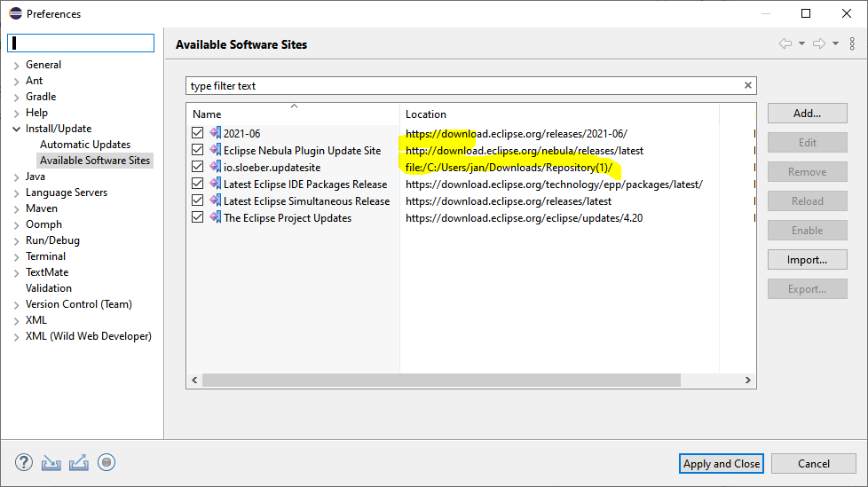
Task: Click the site icon beside 2021-06
Action: pos(216,133)
